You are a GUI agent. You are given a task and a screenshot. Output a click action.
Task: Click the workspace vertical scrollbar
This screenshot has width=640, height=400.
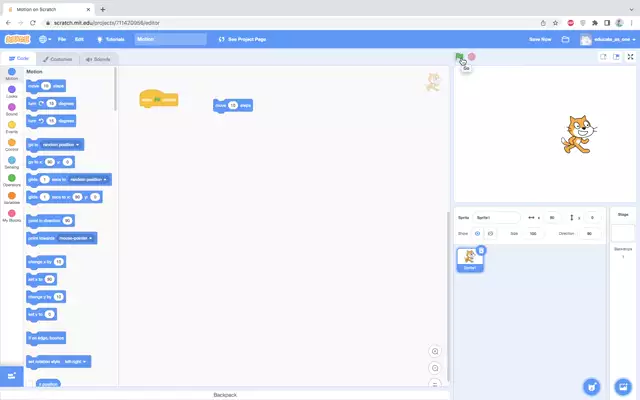tap(448, 296)
